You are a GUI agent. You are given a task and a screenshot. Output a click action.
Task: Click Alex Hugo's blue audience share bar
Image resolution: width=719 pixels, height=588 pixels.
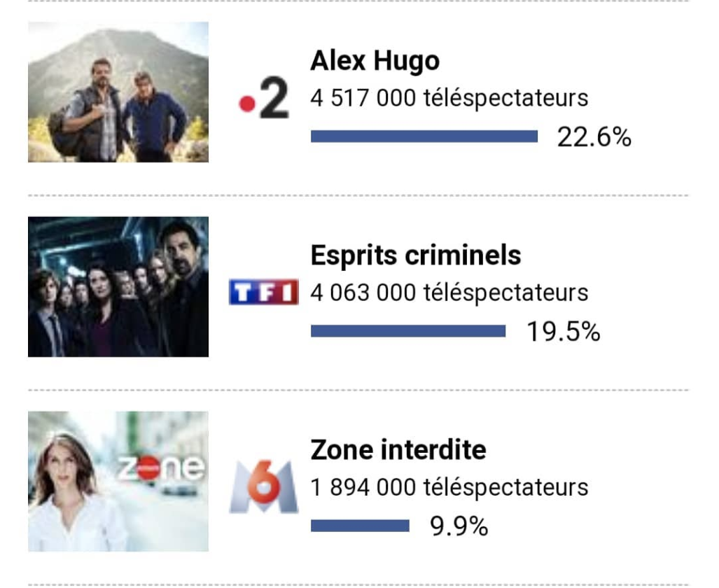pos(424,136)
